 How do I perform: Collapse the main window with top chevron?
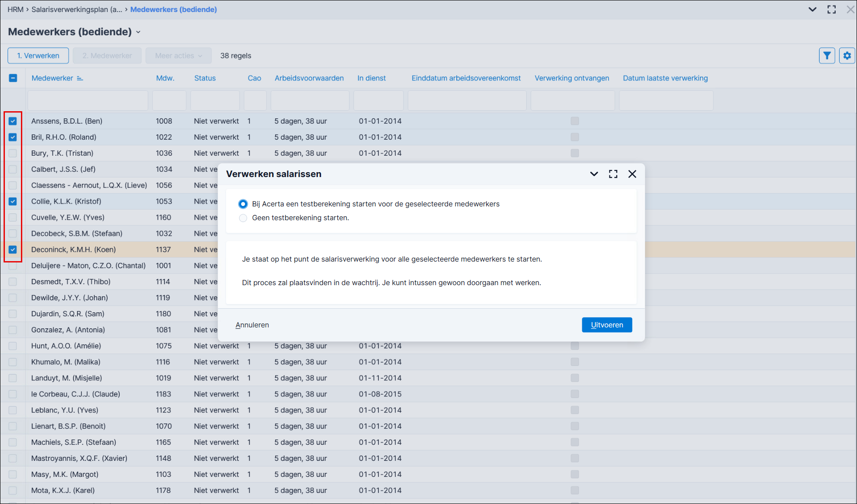(x=812, y=9)
